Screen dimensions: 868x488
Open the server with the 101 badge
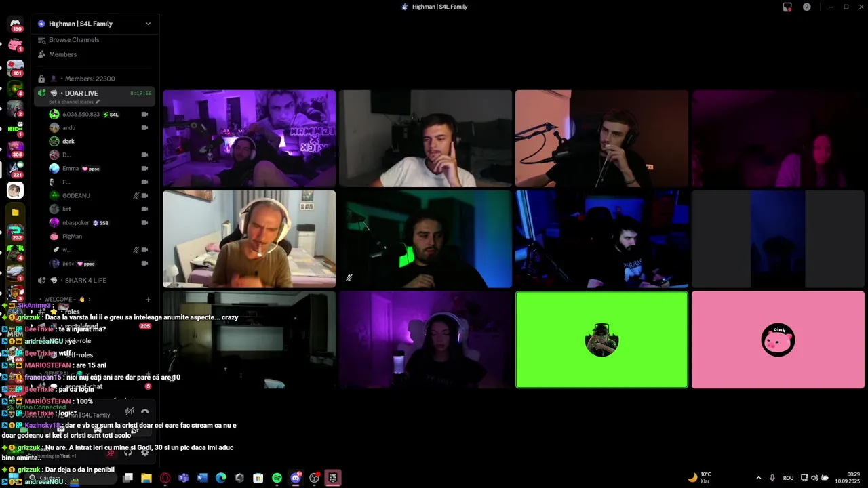click(15, 67)
